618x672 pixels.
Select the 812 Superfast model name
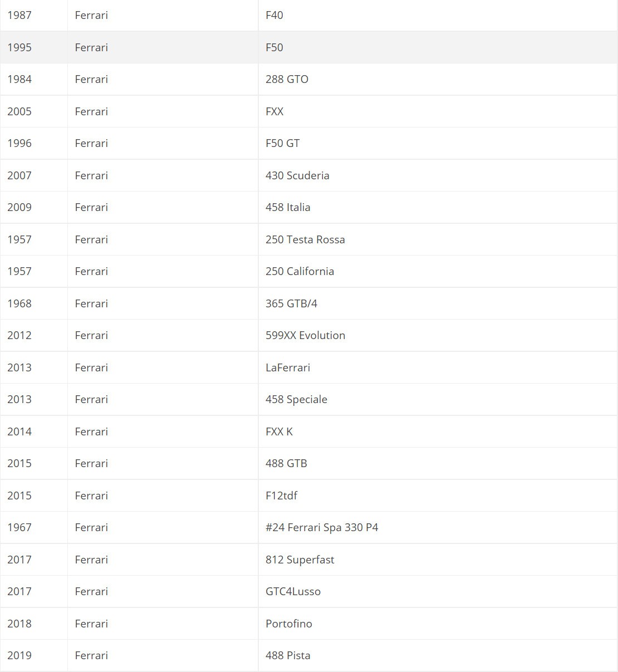pos(300,560)
